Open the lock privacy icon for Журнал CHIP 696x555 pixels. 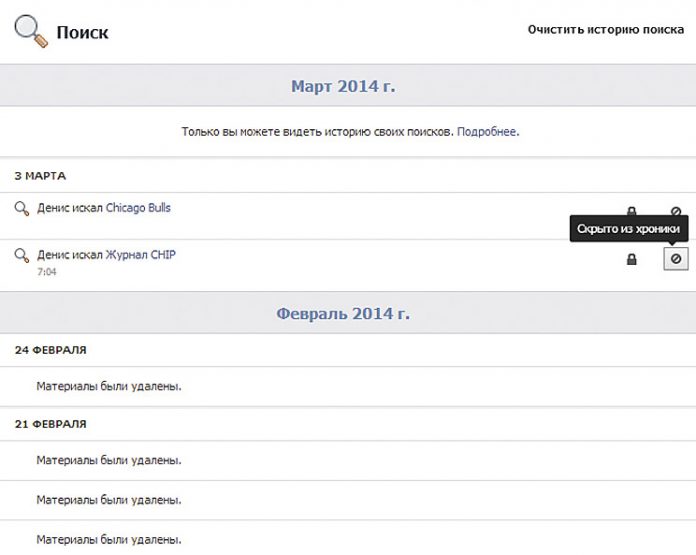tap(631, 259)
